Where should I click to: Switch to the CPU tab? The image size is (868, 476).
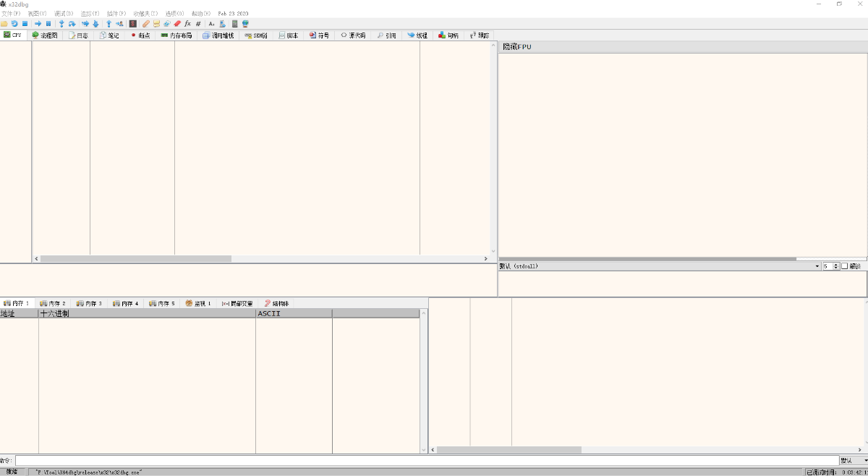coord(13,35)
